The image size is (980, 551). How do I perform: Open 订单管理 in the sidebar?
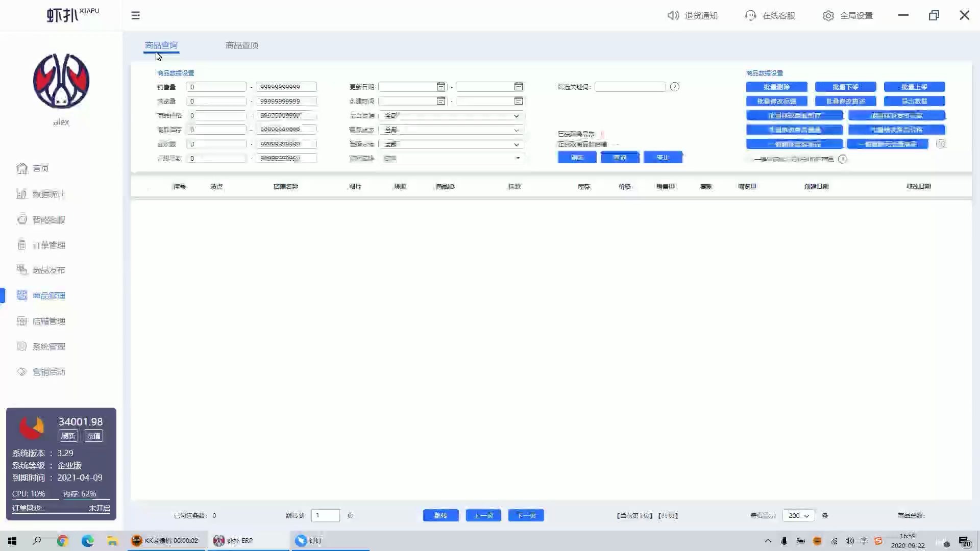click(48, 245)
